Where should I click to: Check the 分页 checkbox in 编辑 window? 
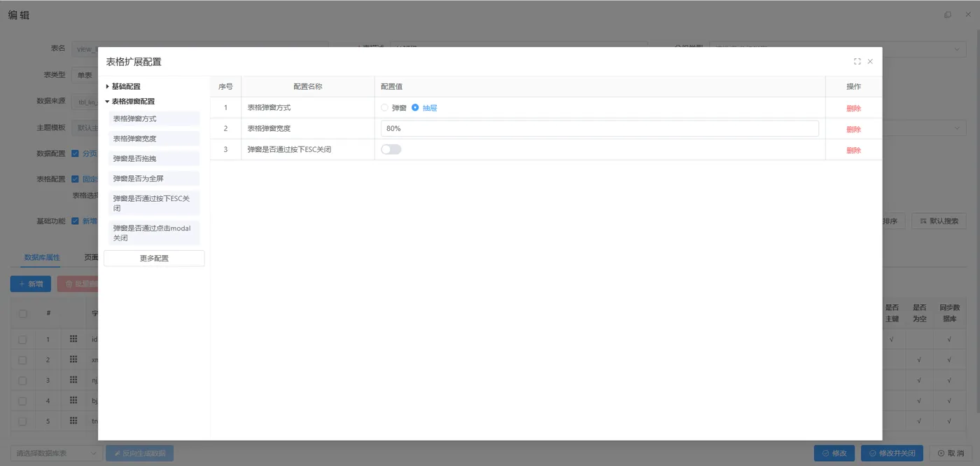coord(75,153)
